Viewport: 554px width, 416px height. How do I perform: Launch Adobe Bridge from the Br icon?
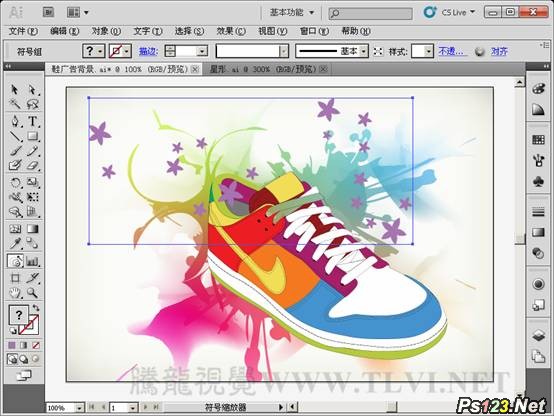click(48, 12)
